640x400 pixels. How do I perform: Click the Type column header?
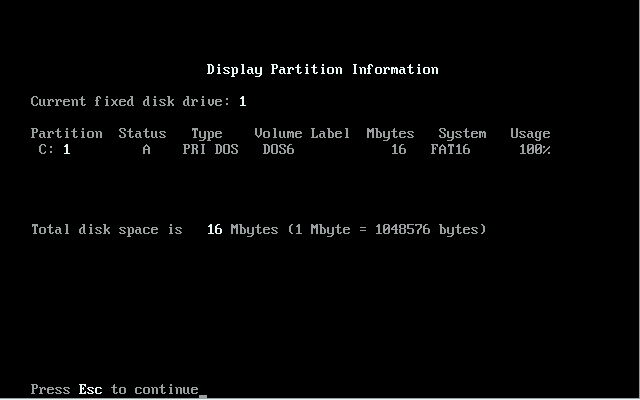206,134
